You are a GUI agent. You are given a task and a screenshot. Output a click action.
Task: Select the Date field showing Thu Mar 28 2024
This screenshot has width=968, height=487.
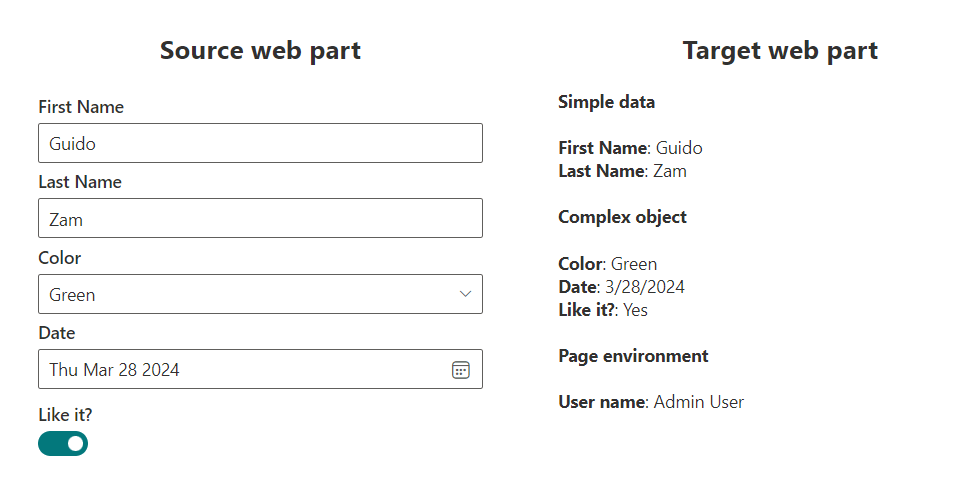tap(240, 370)
